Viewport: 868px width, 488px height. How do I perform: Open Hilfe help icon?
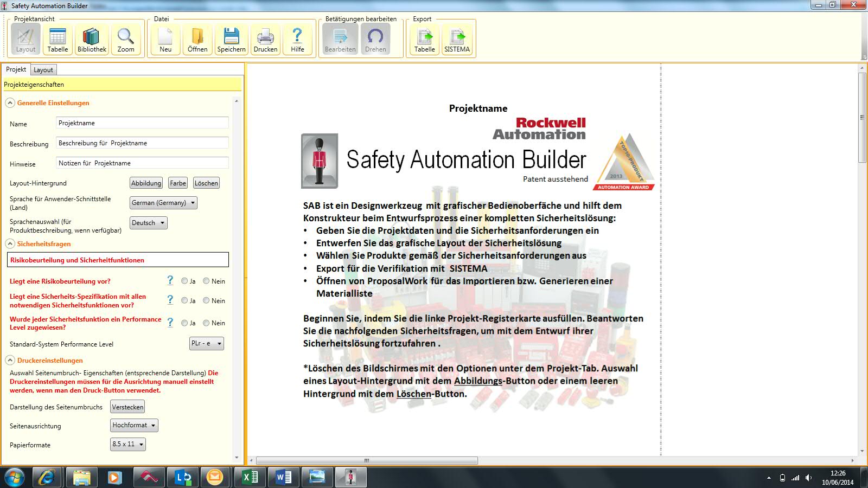tap(297, 39)
